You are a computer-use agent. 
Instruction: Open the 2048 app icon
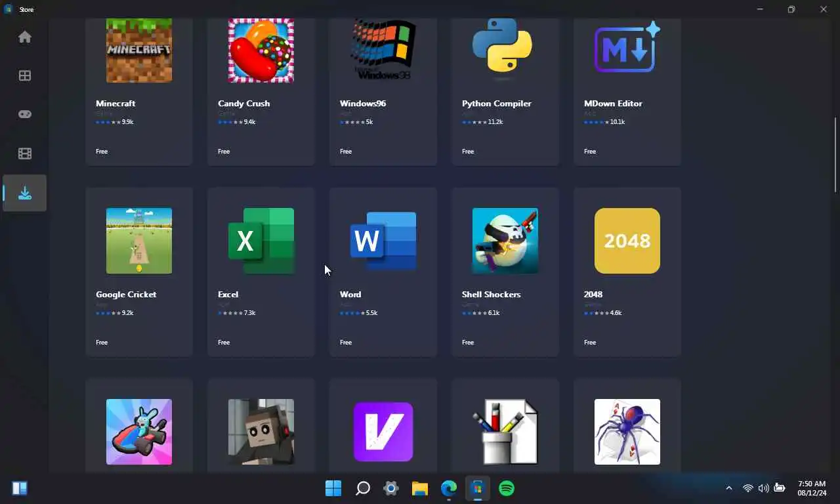(627, 241)
